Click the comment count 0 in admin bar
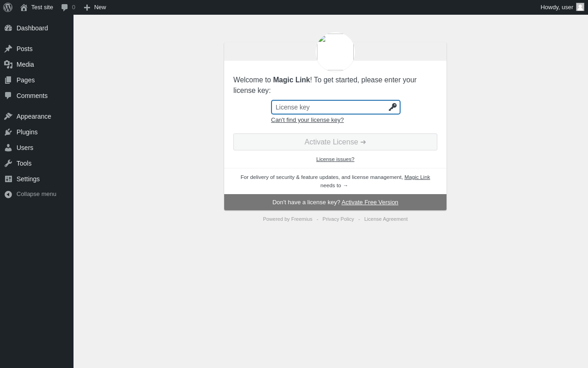This screenshot has height=368, width=588. 73,7
